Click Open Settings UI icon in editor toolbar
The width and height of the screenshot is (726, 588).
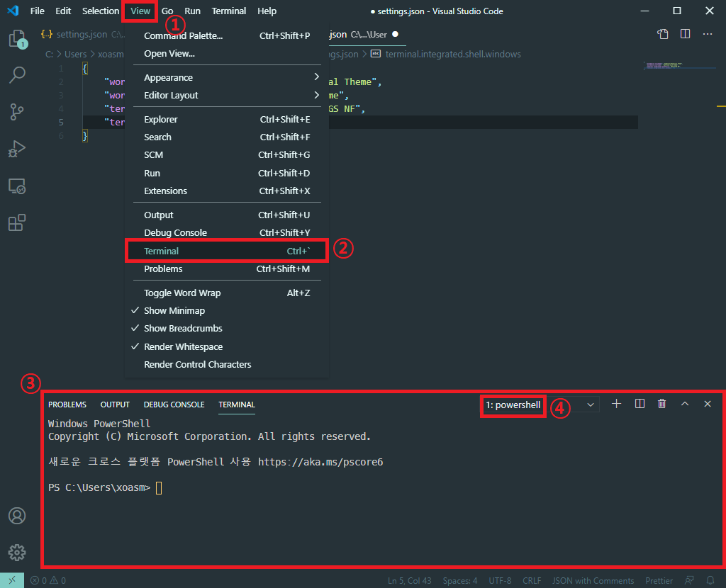pyautogui.click(x=663, y=34)
